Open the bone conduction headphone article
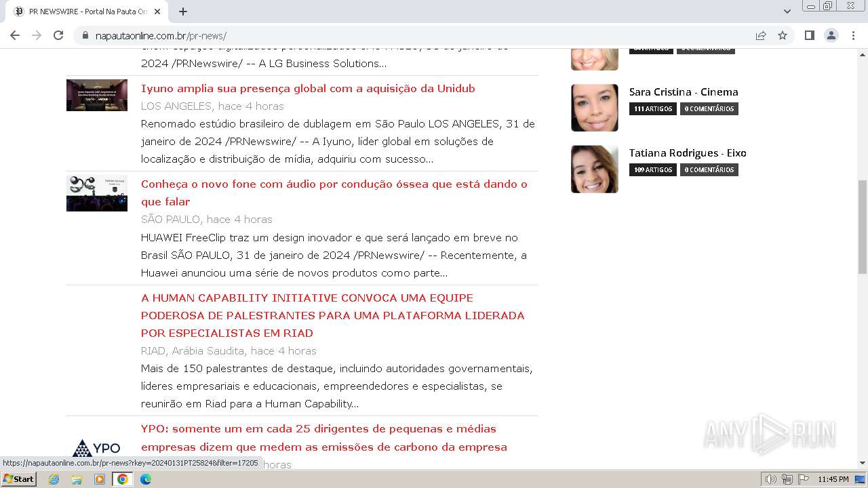This screenshot has width=868, height=488. [334, 192]
